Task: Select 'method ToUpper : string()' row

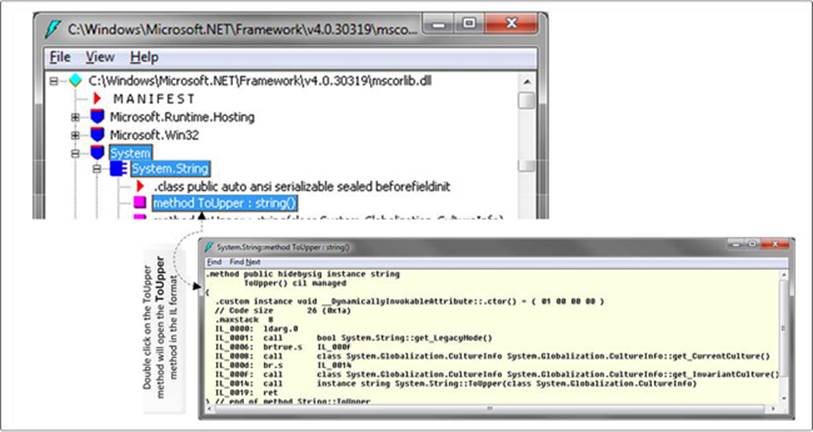Action: point(225,203)
